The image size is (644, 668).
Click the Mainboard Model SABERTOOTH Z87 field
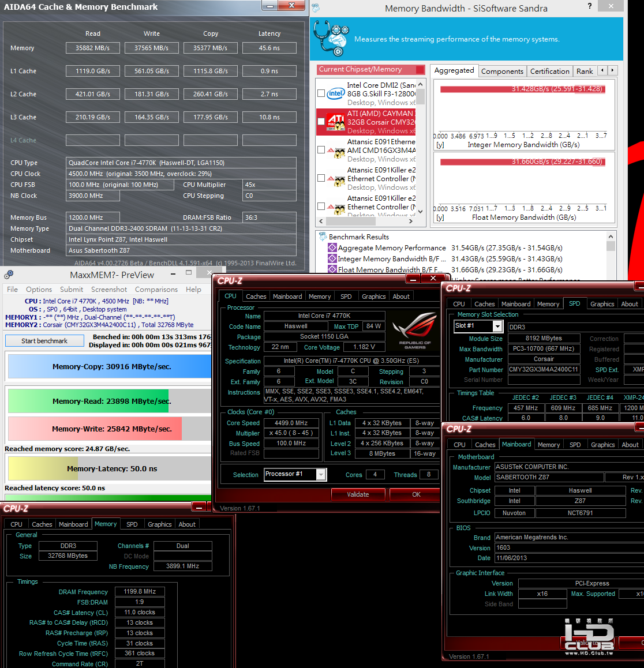click(x=549, y=477)
